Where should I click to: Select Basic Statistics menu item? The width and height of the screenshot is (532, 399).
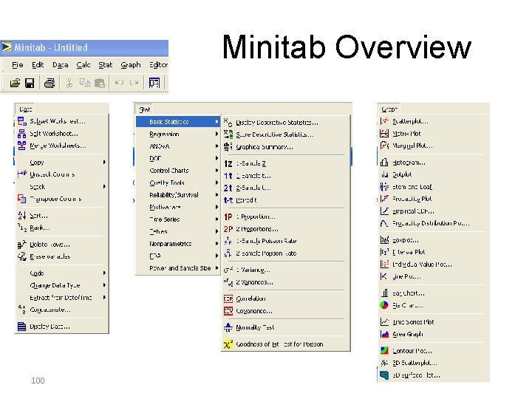(178, 122)
